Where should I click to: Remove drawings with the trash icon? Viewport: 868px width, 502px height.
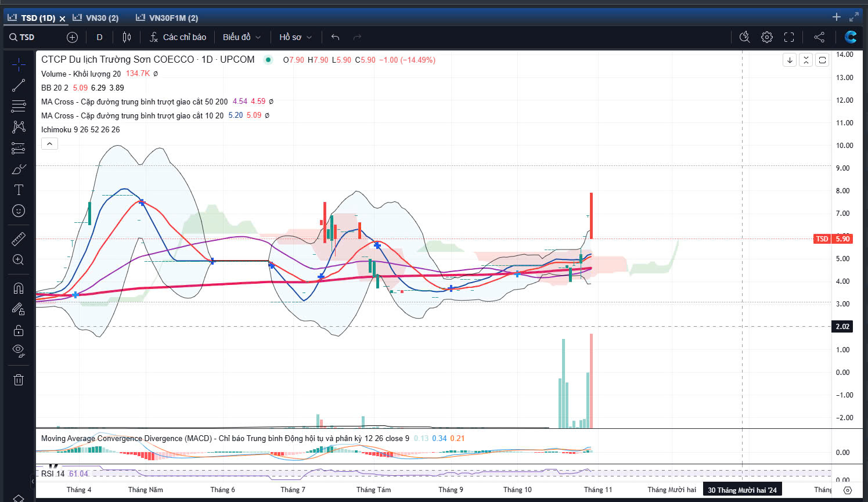[x=19, y=380]
